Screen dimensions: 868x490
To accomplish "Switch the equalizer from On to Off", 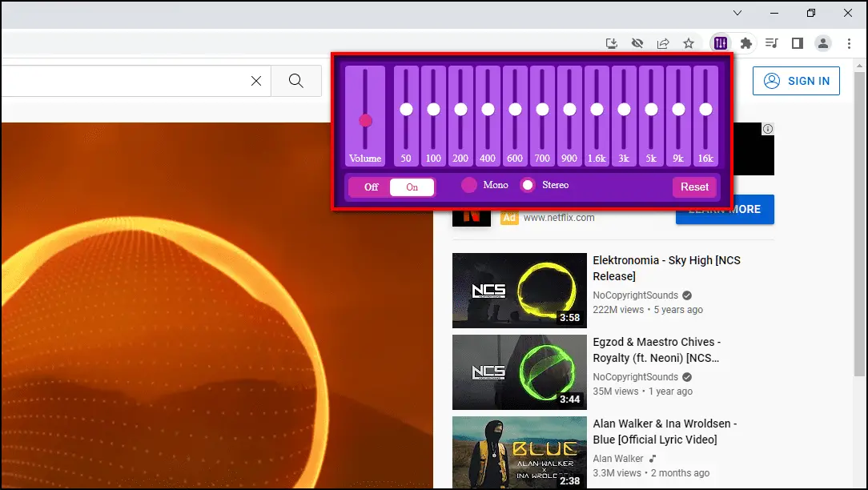I will (369, 187).
